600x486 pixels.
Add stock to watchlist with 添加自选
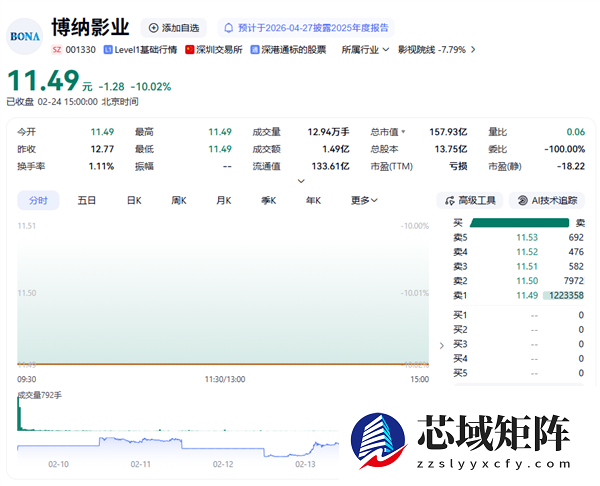[x=174, y=28]
